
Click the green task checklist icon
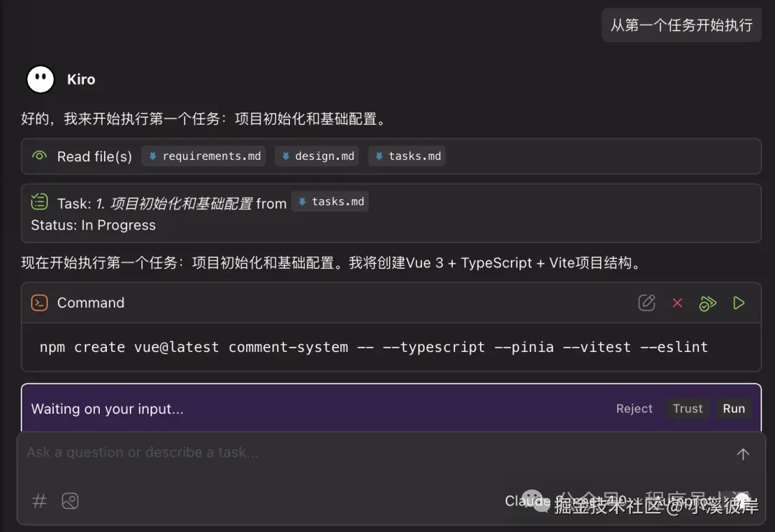click(x=39, y=201)
